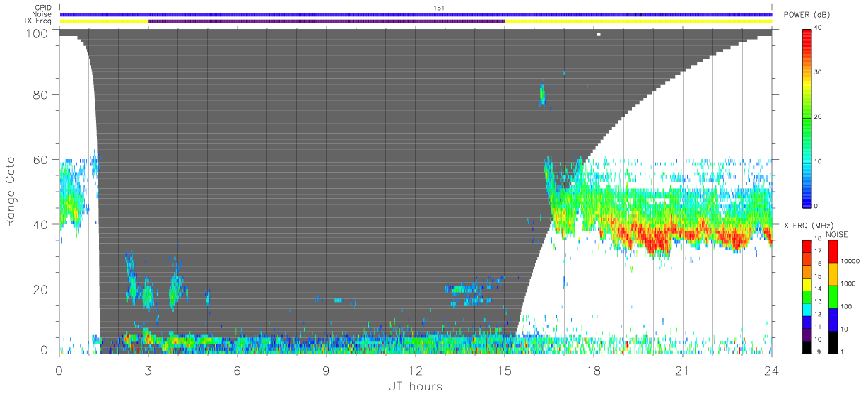
Task: Click the 60 tick on Range Gate axis
Action: [x=41, y=159]
